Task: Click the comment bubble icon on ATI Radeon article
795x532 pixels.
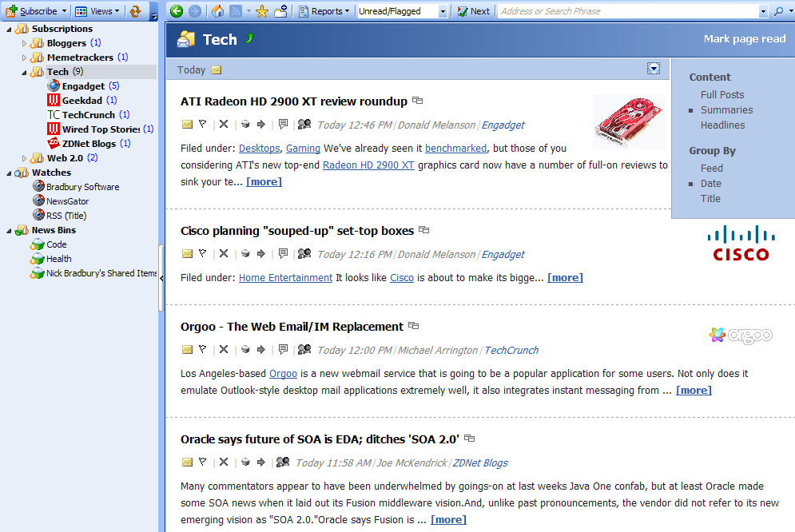Action: (283, 124)
